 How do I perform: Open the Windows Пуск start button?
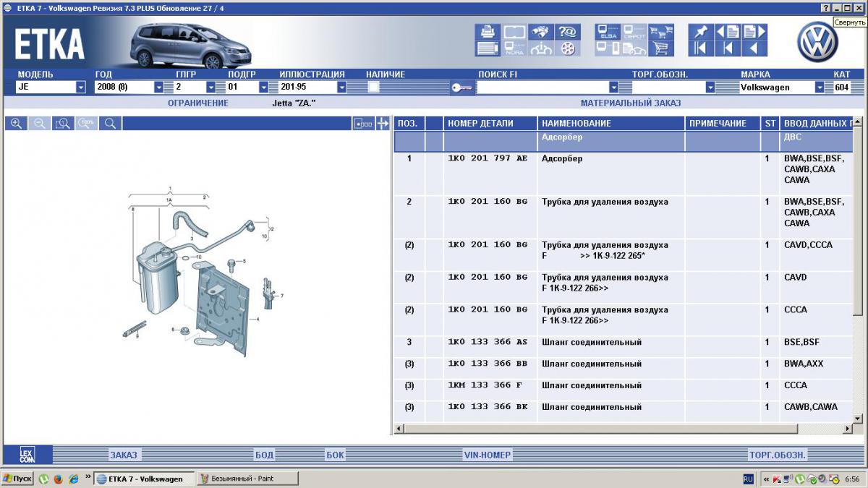[x=17, y=479]
